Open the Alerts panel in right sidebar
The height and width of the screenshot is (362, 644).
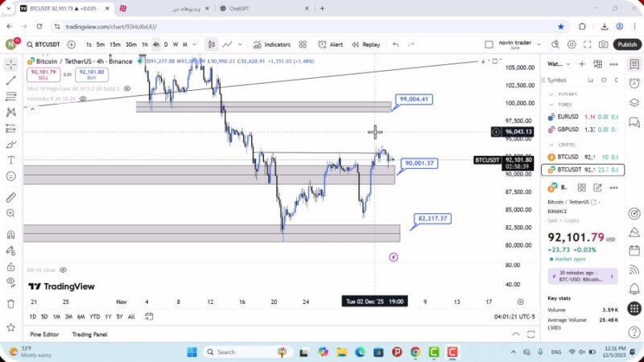[x=634, y=80]
